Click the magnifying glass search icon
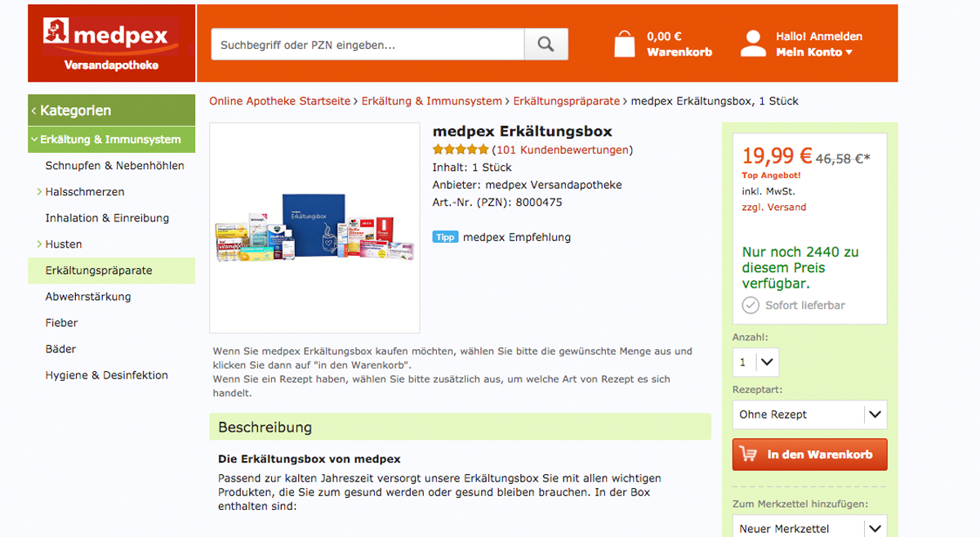980x537 pixels. [x=546, y=45]
